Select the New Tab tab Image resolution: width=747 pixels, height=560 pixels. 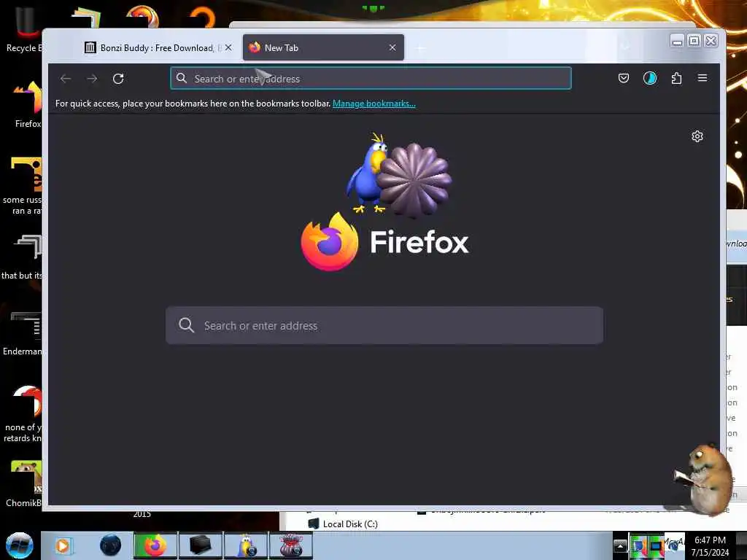coord(323,47)
